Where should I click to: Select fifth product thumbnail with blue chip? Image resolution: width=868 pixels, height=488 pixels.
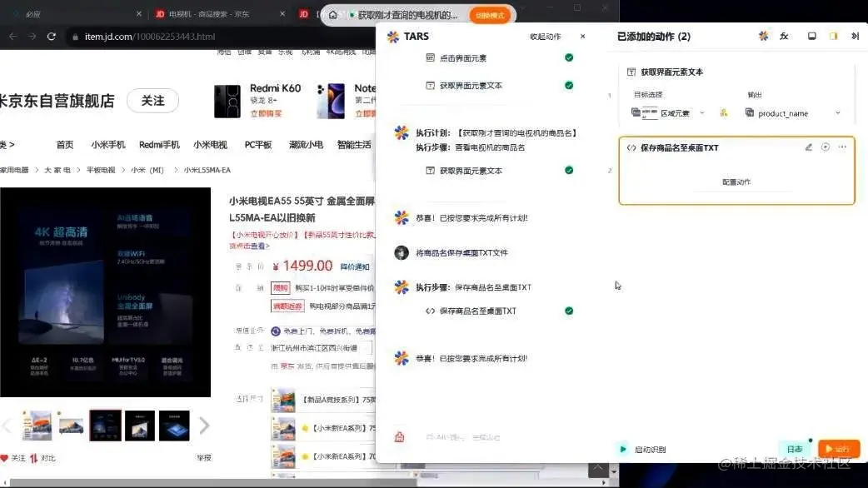[x=174, y=426]
